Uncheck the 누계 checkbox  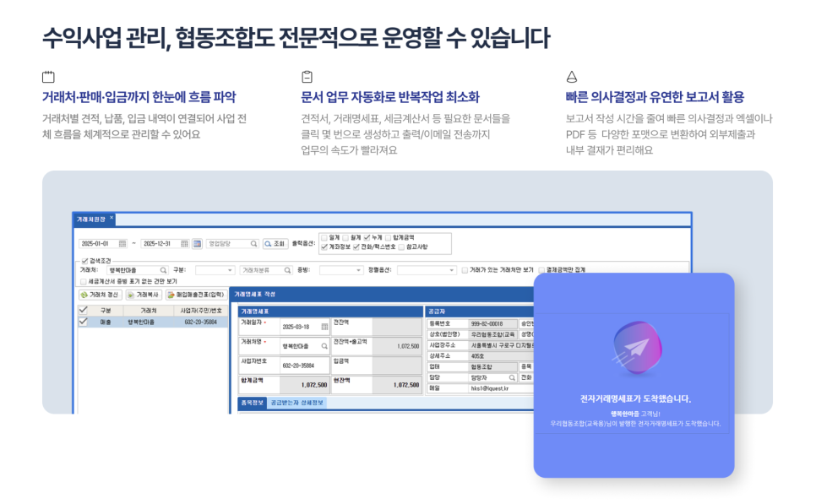pyautogui.click(x=367, y=238)
